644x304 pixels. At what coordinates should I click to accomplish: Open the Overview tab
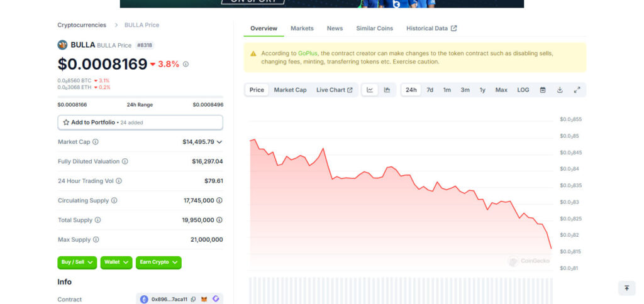[x=264, y=28]
